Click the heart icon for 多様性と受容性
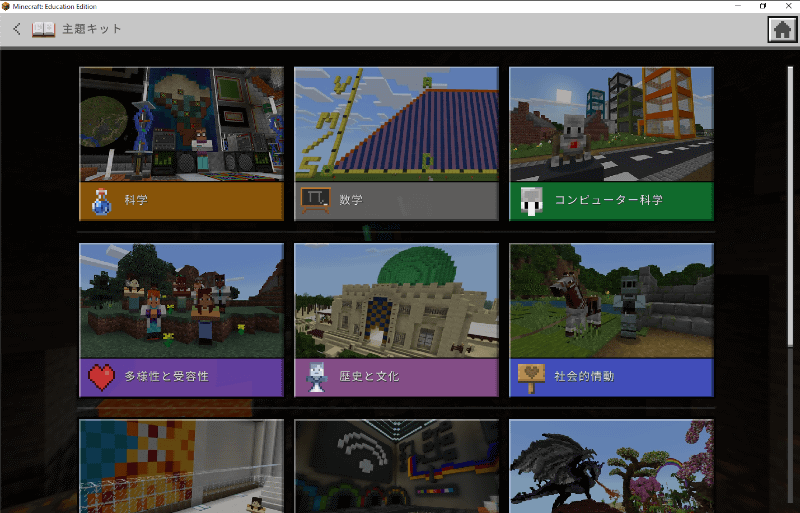The image size is (800, 513). pyautogui.click(x=101, y=377)
